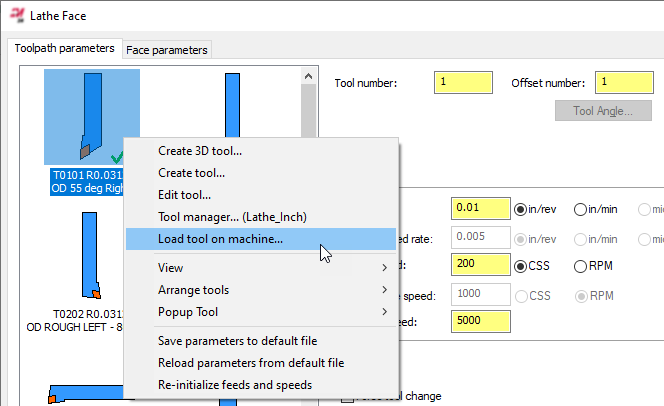
Task: Click Load tool on machine...
Action: click(262, 239)
